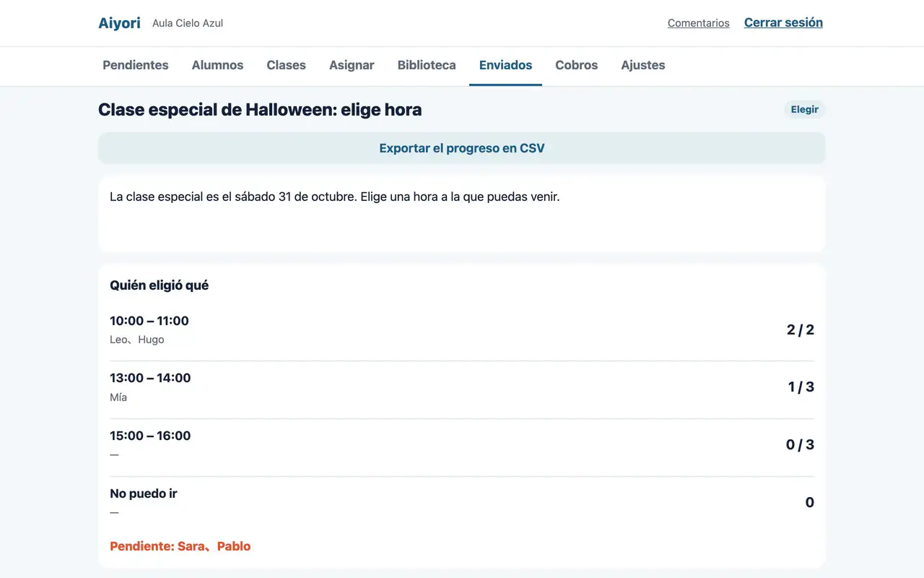Select the Asignar tab
The width and height of the screenshot is (924, 578).
pyautogui.click(x=352, y=65)
